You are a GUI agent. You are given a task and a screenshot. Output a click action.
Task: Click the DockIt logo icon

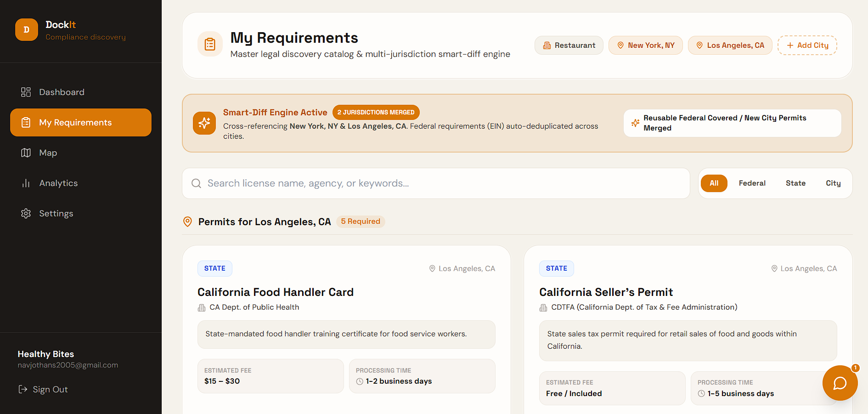27,30
